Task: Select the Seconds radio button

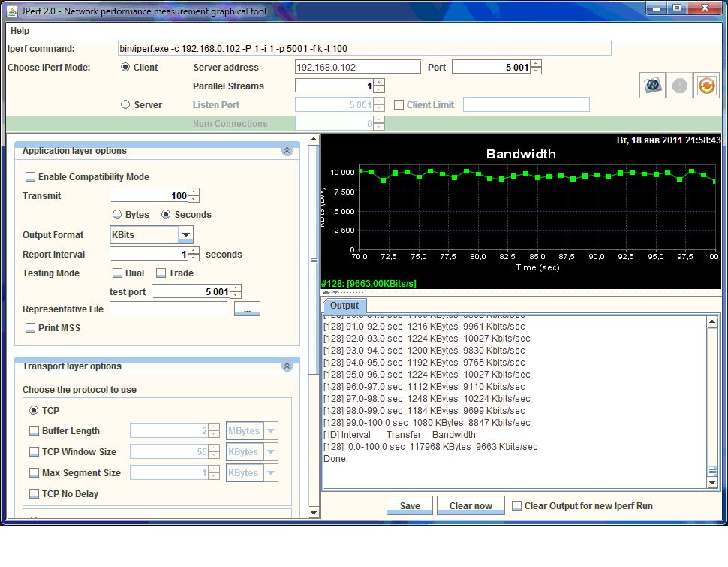Action: (166, 214)
